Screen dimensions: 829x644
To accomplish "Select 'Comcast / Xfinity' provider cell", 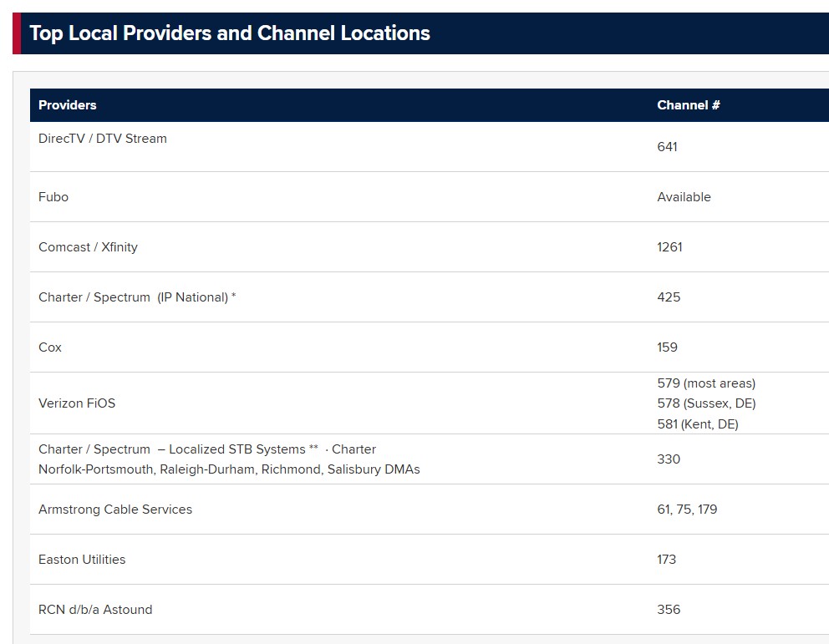I will coord(88,247).
